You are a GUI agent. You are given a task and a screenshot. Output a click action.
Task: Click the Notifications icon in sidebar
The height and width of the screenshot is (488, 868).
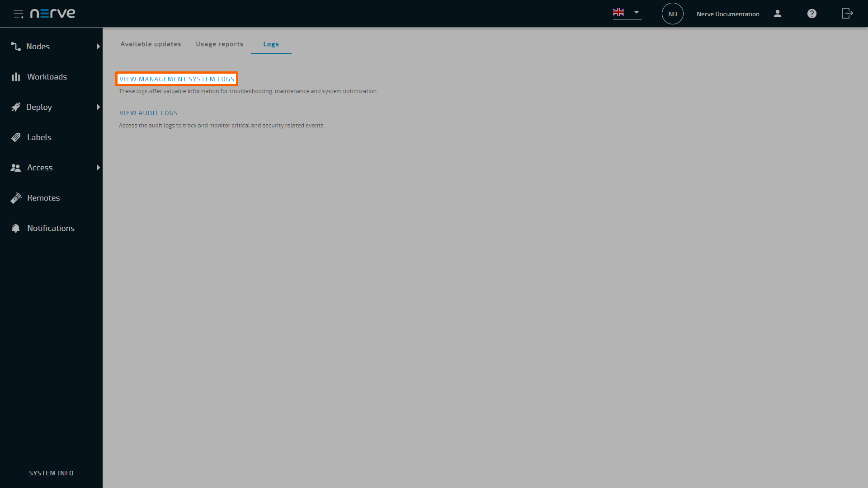(16, 228)
